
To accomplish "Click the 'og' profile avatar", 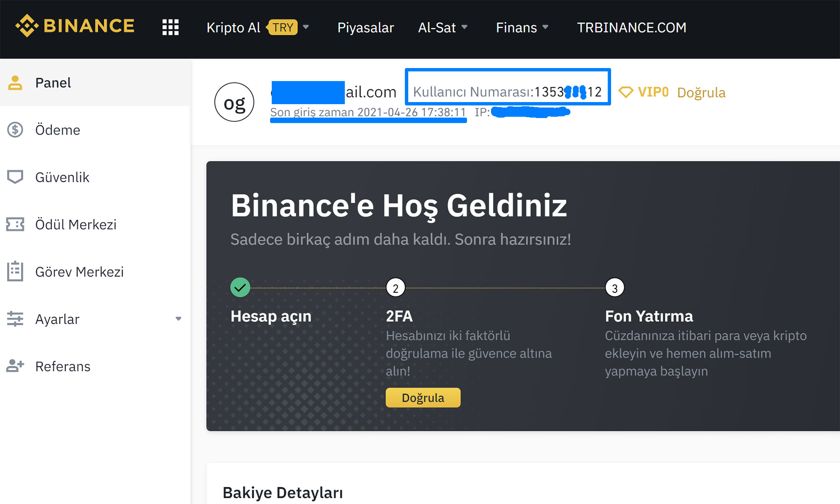I will coord(234,102).
